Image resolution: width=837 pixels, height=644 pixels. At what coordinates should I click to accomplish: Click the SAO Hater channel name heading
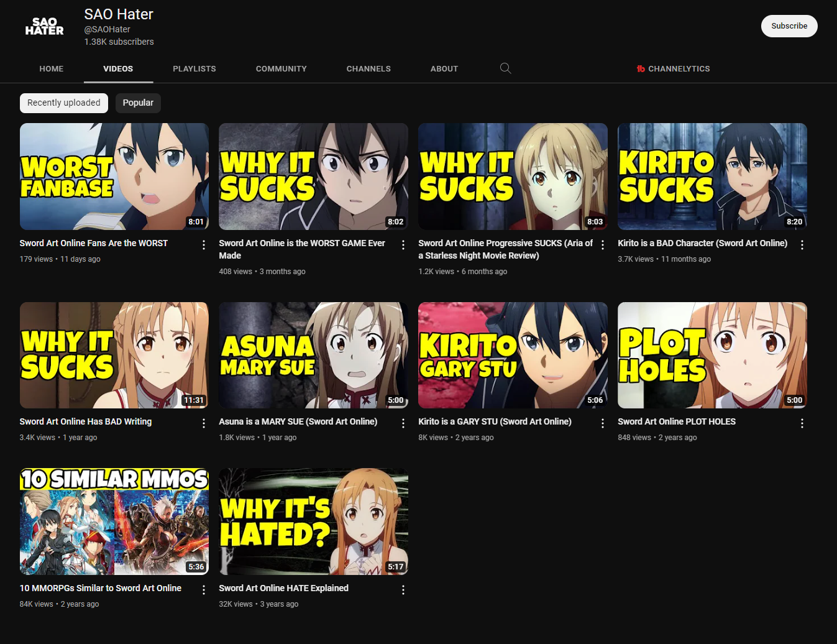(x=119, y=14)
